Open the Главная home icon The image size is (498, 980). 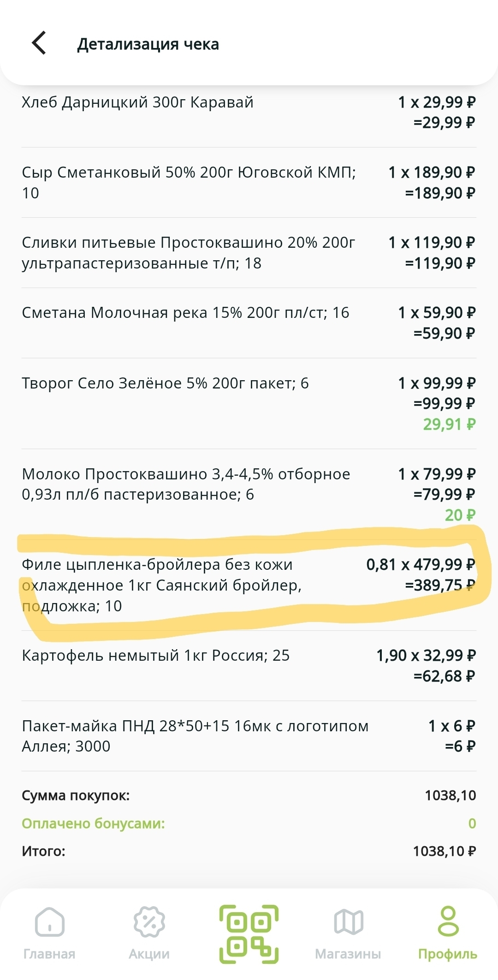click(x=49, y=922)
